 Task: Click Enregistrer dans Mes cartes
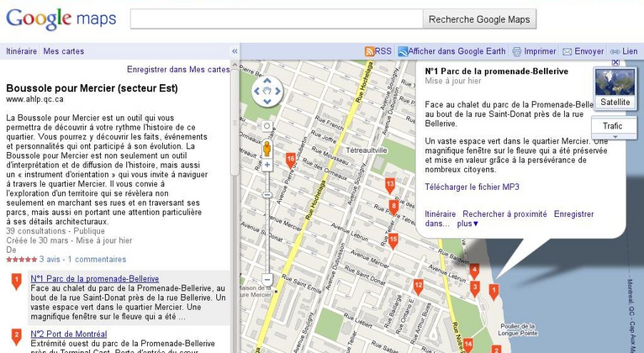[178, 70]
